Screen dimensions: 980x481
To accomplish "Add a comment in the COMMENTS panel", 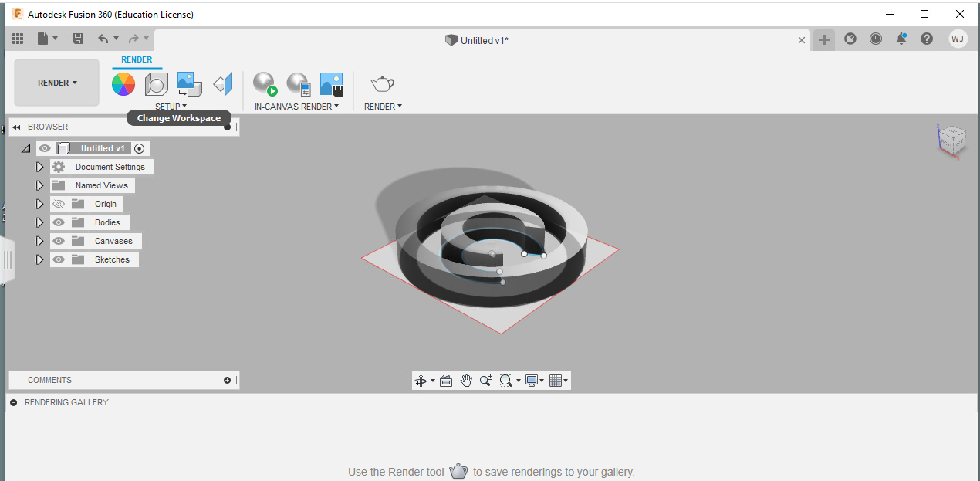I will pos(228,380).
